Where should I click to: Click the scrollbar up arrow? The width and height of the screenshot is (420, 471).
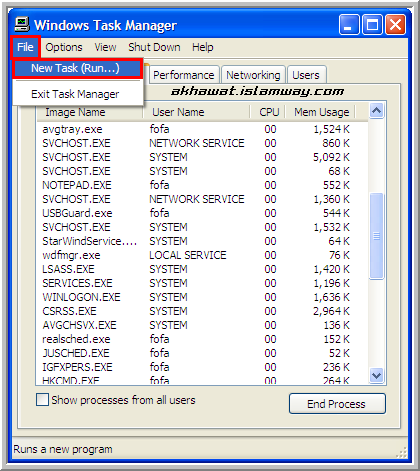(377, 111)
